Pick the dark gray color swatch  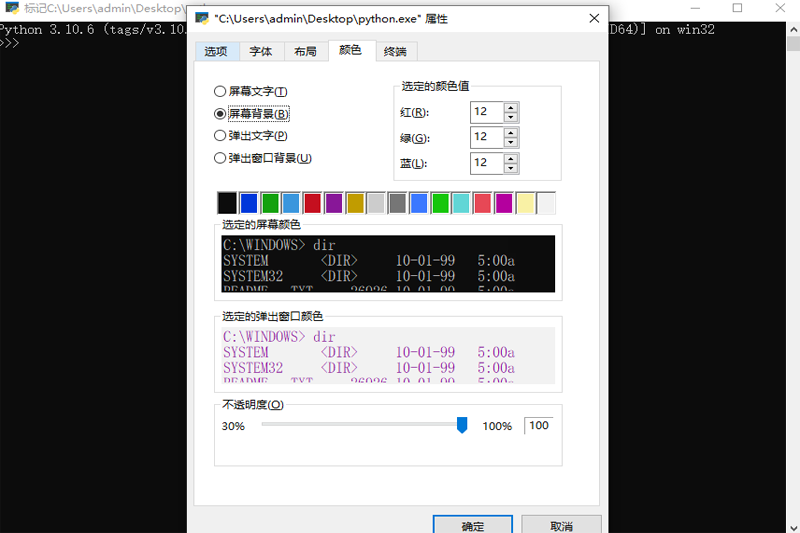click(x=397, y=203)
